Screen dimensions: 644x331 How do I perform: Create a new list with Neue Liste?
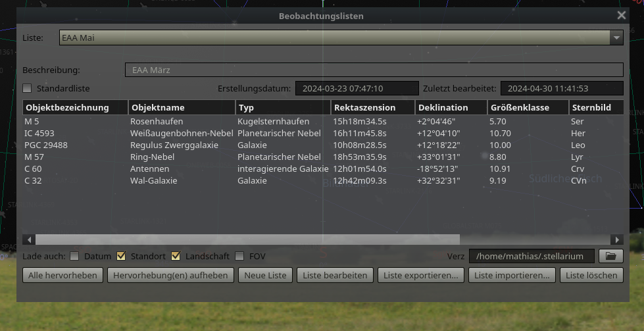click(265, 275)
